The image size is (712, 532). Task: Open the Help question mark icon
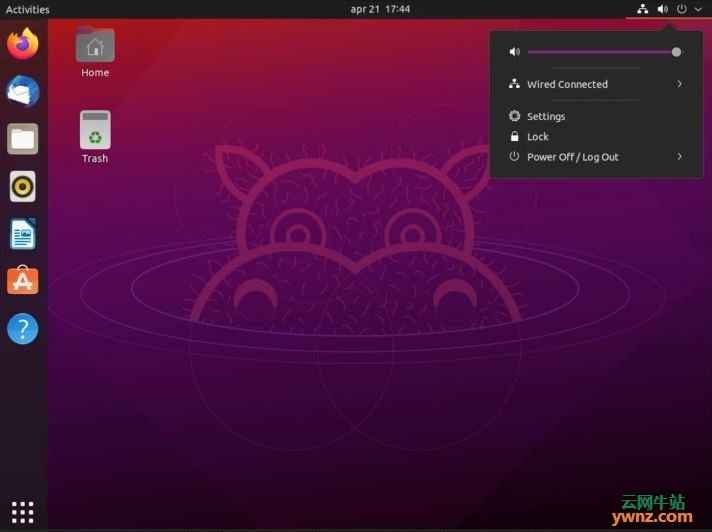coord(23,329)
